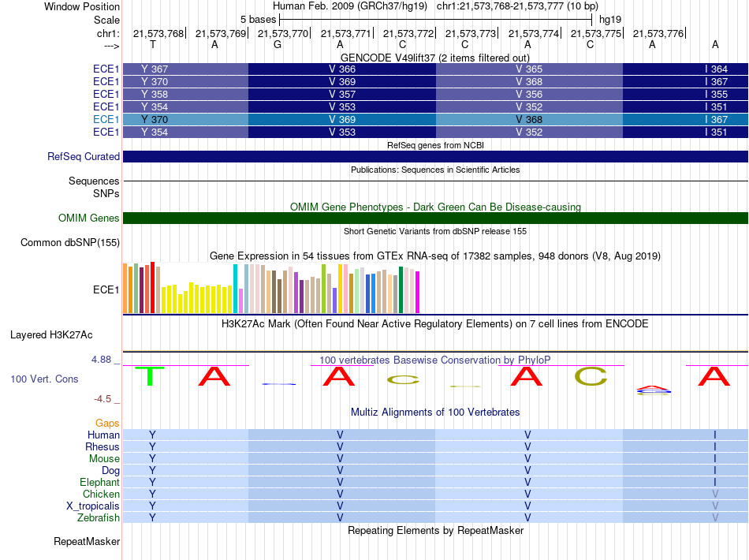Click the RefSeq genes from NCBI title
The image size is (749, 560).
(435, 145)
